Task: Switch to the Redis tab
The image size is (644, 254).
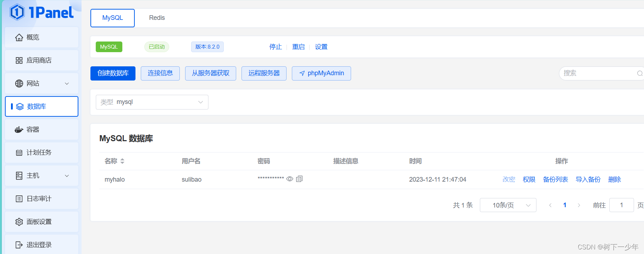Action: [157, 18]
